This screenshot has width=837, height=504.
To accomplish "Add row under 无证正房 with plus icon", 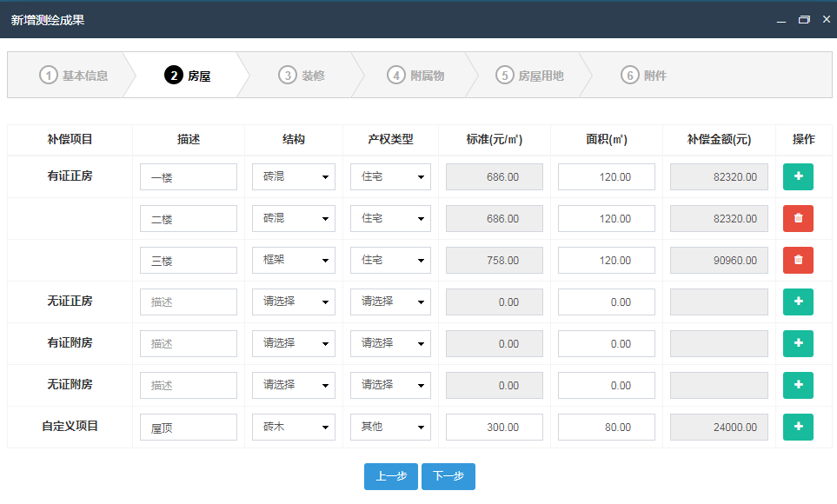I will 798,302.
